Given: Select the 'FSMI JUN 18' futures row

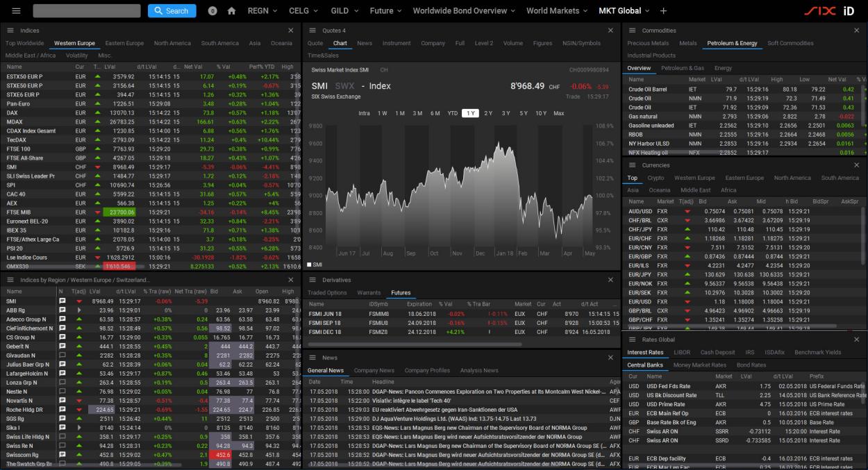Looking at the screenshot, I should [461, 313].
